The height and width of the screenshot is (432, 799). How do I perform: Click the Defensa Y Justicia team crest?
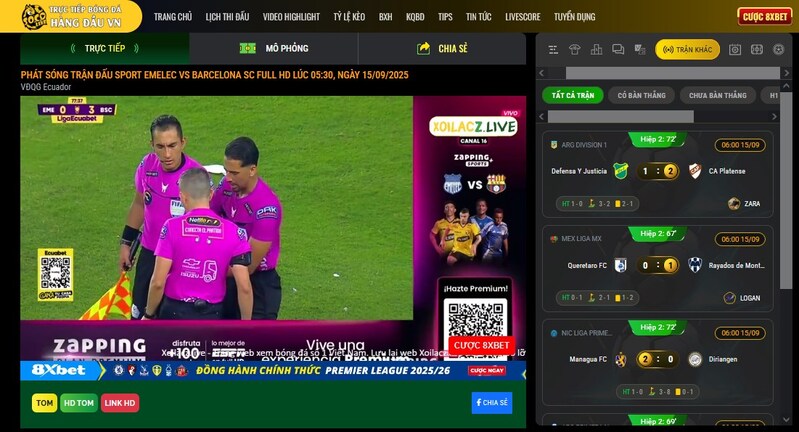coord(621,171)
